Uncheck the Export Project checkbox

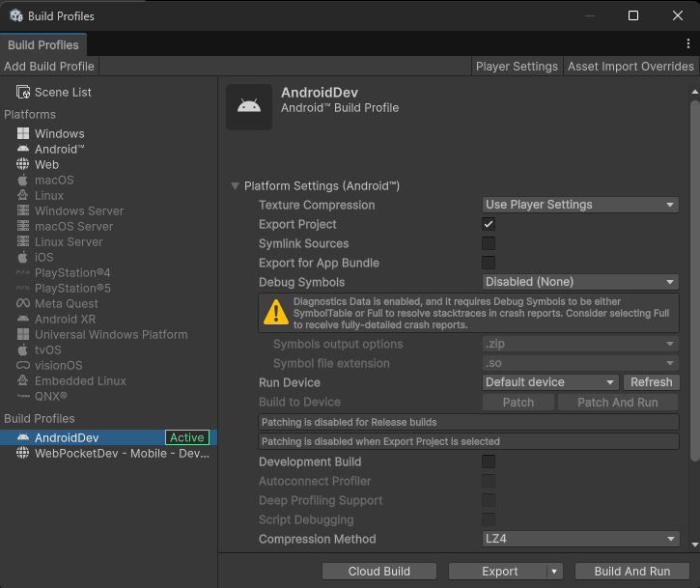click(489, 224)
